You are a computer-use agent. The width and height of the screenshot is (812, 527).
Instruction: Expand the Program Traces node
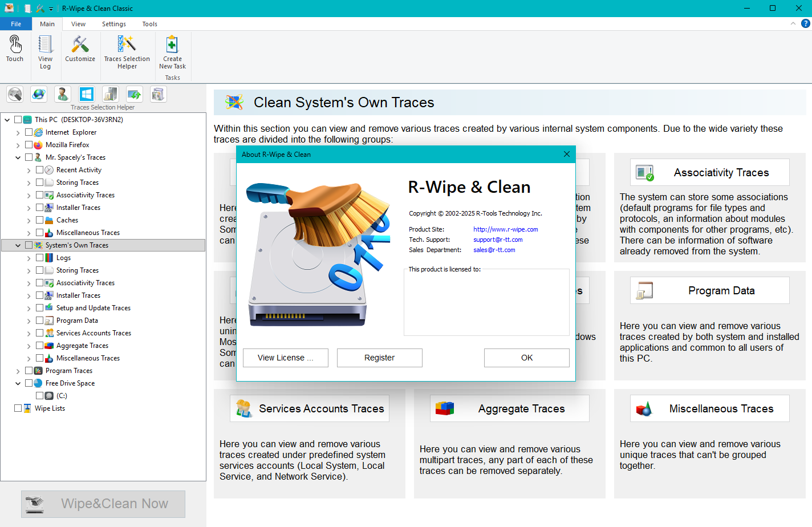[18, 371]
